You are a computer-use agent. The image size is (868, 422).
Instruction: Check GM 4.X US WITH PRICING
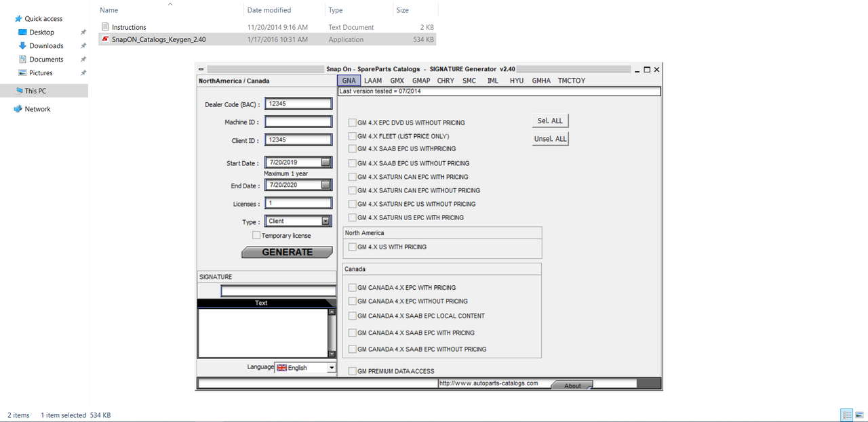pyautogui.click(x=353, y=247)
